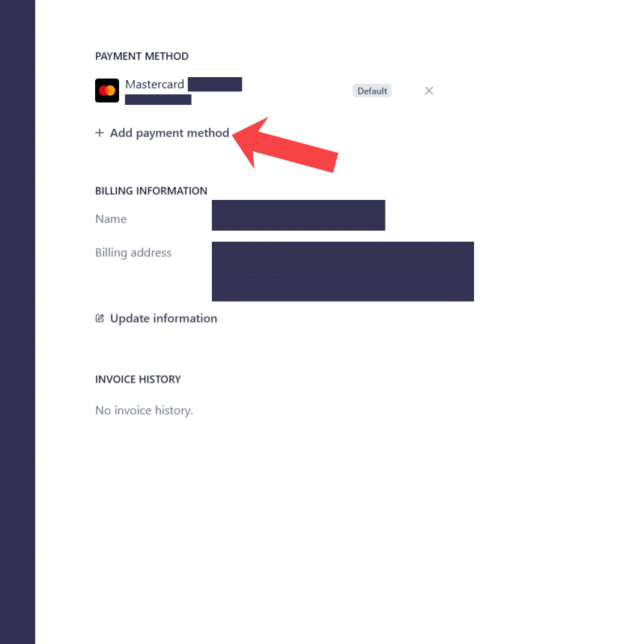This screenshot has width=644, height=644.
Task: Click the Billing address label
Action: coord(133,253)
